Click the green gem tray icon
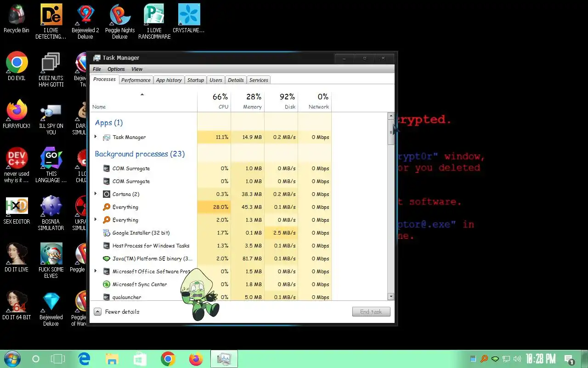Screen dimensions: 588x368 (495, 359)
